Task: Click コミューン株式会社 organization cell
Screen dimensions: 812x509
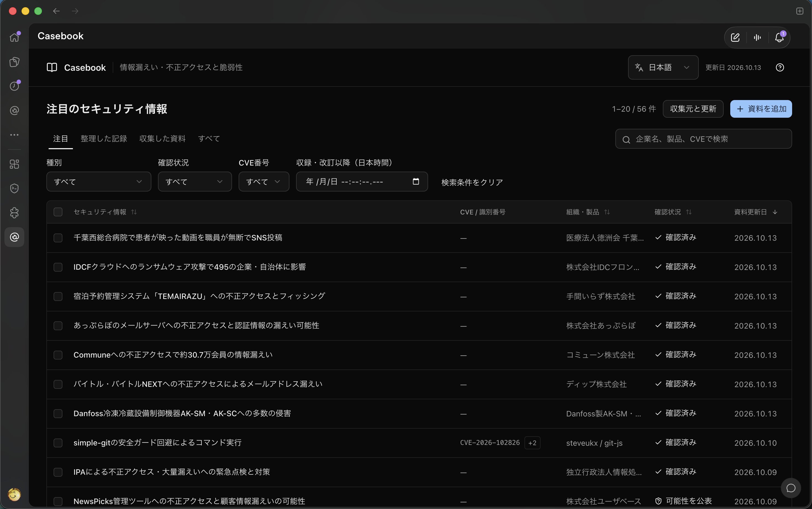Action: pyautogui.click(x=600, y=355)
